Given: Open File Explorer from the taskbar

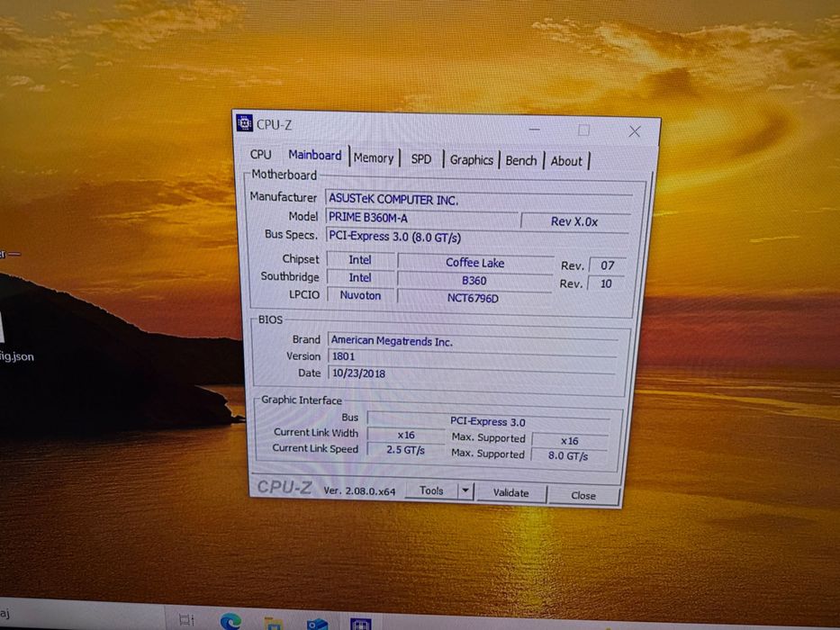Looking at the screenshot, I should tap(273, 623).
